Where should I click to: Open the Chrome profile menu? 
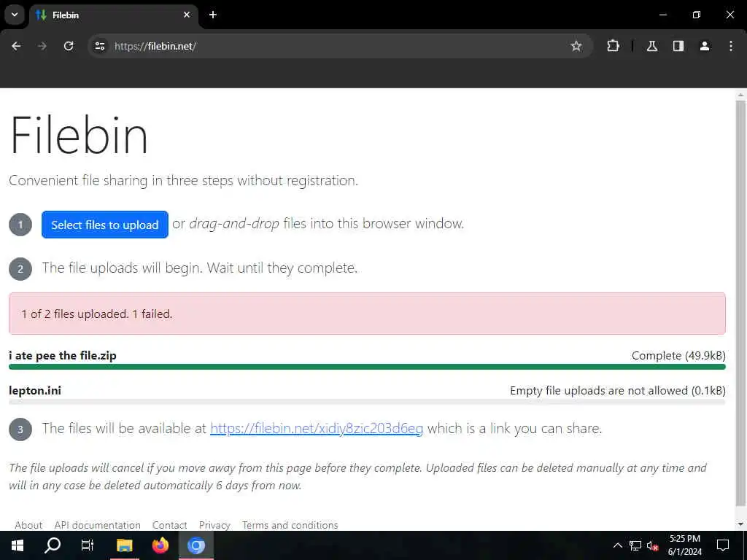(705, 46)
